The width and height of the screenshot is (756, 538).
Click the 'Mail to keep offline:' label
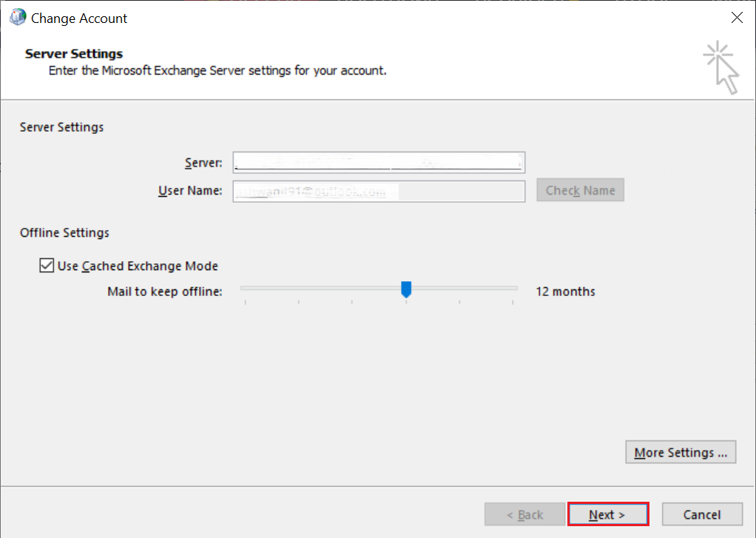(165, 292)
